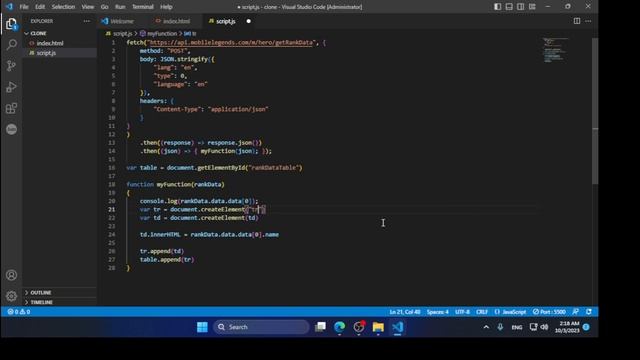Click the VS Code logo icon in title bar
Image resolution: width=640 pixels, height=360 pixels.
(x=9, y=7)
